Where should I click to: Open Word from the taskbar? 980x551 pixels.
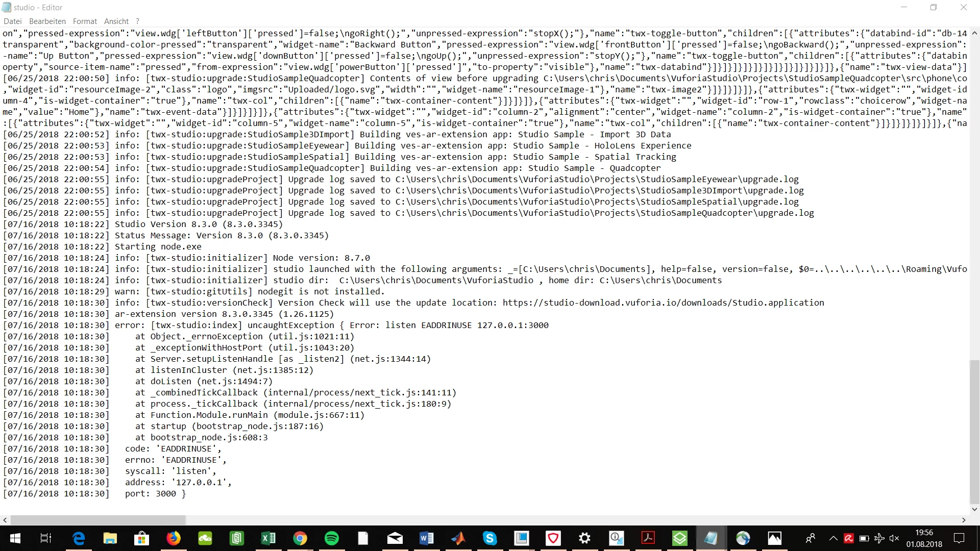pos(427,538)
